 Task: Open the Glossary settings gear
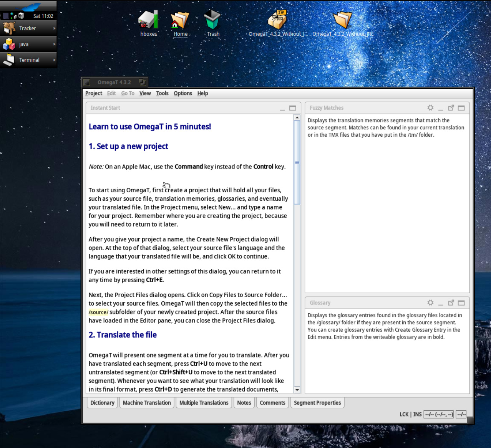point(430,303)
